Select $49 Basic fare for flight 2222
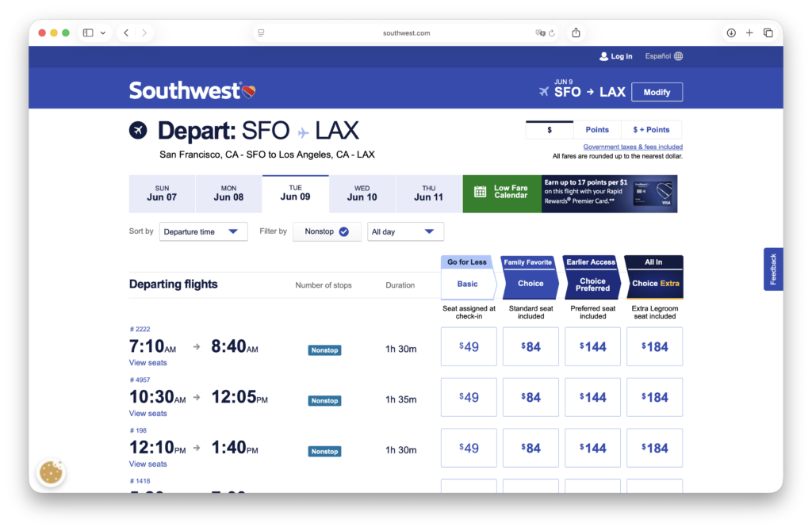Screen dimensions: 812x531 (469, 346)
